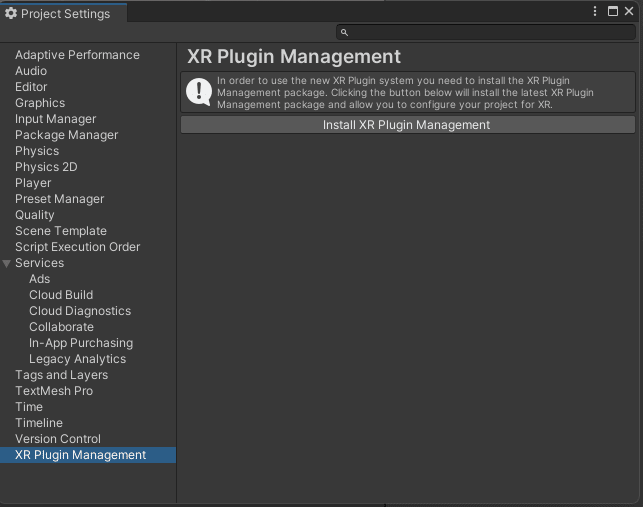Open Time settings
This screenshot has width=643, height=507.
coord(29,407)
